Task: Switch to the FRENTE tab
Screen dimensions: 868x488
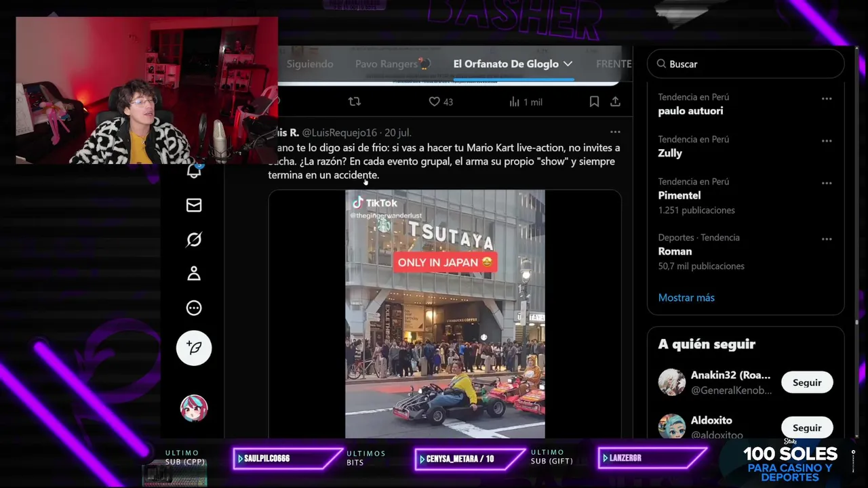Action: click(x=614, y=64)
